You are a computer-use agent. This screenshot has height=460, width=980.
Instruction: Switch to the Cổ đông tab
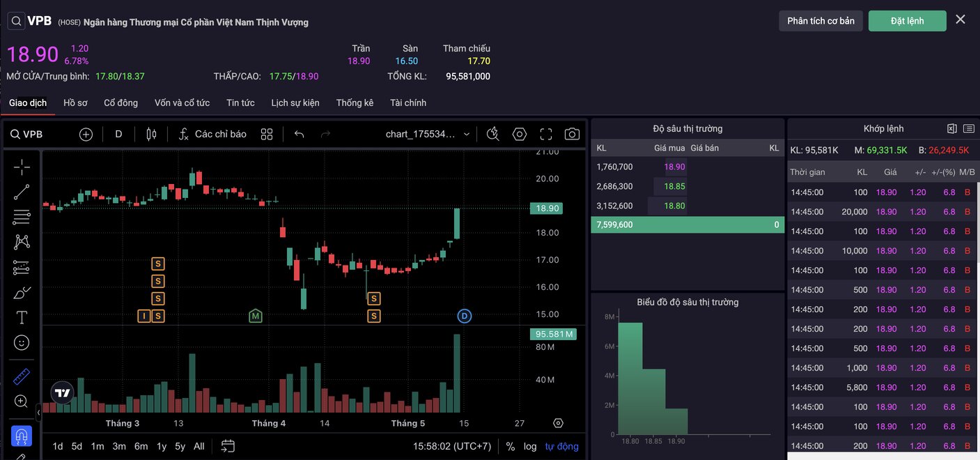click(121, 102)
